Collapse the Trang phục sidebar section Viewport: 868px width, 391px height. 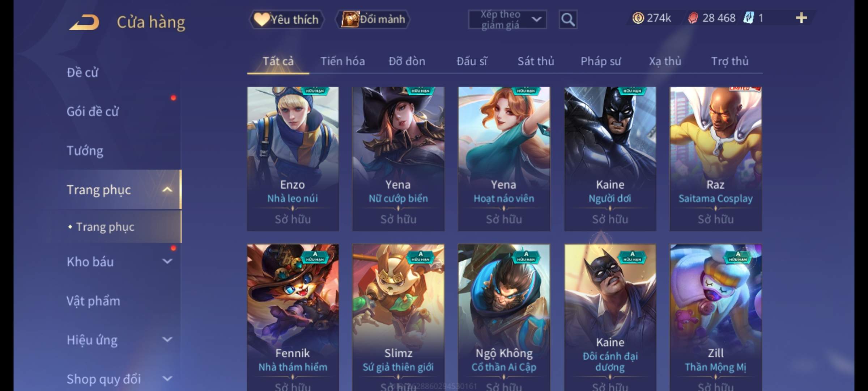click(167, 190)
